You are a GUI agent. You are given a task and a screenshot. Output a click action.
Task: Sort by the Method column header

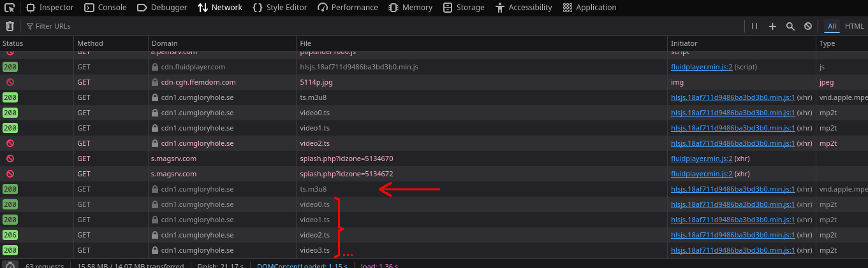tap(111, 43)
